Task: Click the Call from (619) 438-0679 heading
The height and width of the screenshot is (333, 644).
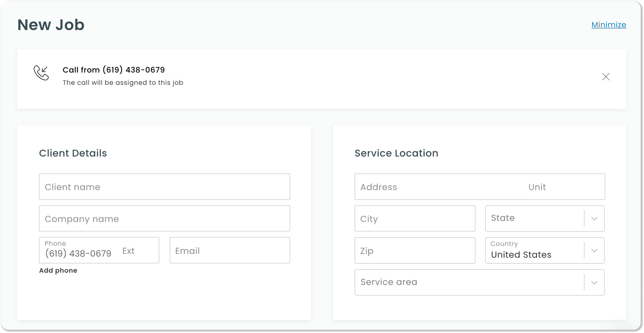Action: pos(113,70)
